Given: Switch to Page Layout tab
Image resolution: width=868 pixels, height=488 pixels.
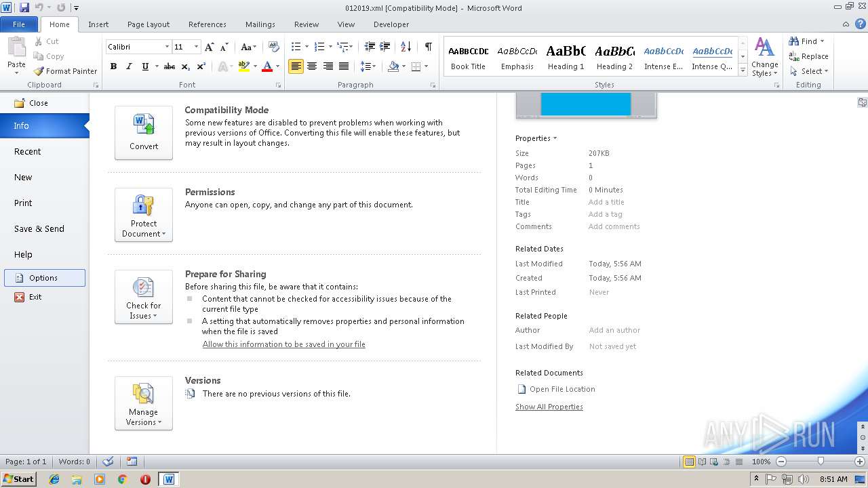Looking at the screenshot, I should [x=149, y=24].
